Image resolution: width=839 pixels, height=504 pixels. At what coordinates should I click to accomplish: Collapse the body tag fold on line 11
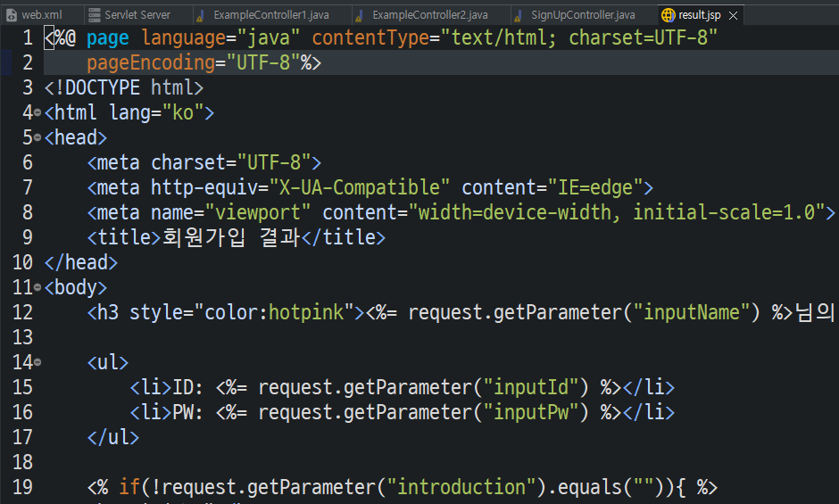point(37,288)
